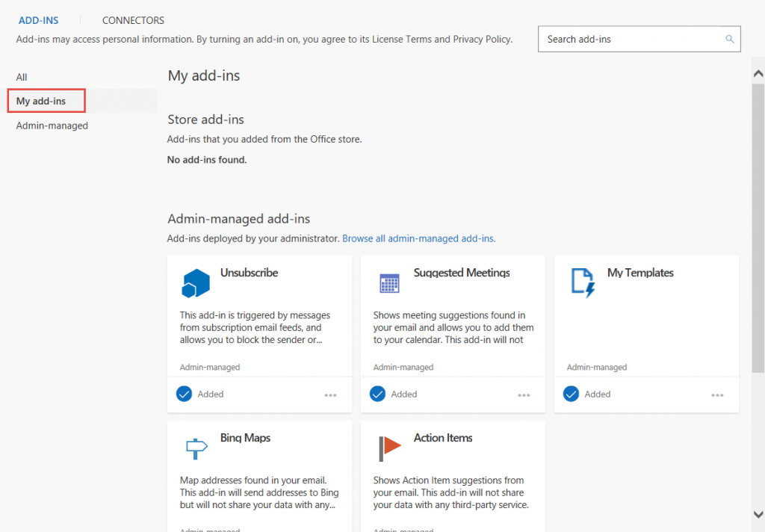Image resolution: width=765 pixels, height=532 pixels.
Task: Toggle the Added checkmark for Unsubscribe
Action: tap(185, 394)
